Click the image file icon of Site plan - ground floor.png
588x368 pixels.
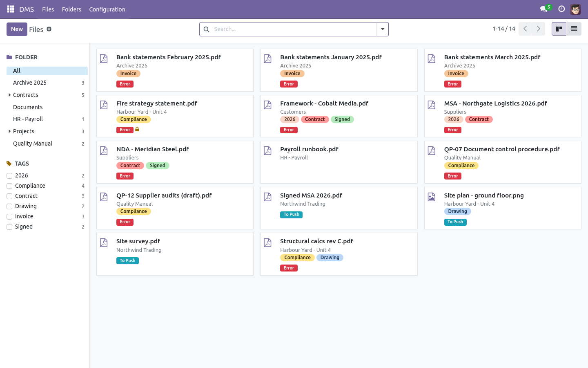coord(432,197)
